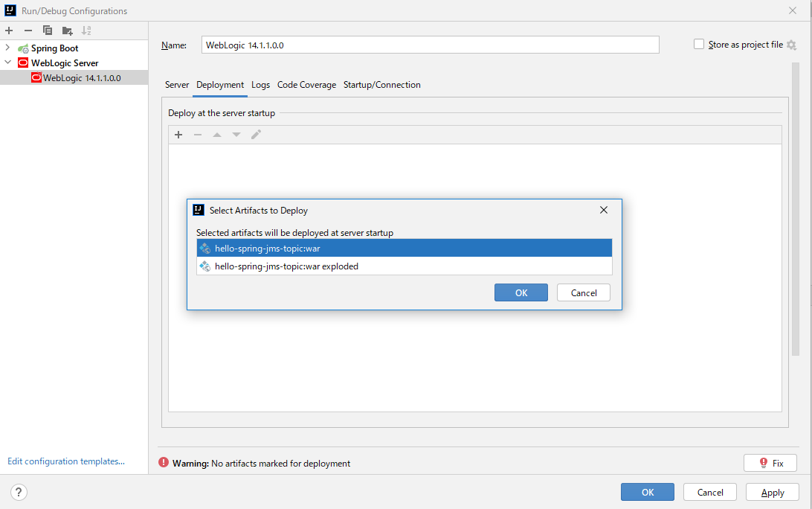This screenshot has width=812, height=509.
Task: Click main window Cancel button
Action: coord(710,492)
